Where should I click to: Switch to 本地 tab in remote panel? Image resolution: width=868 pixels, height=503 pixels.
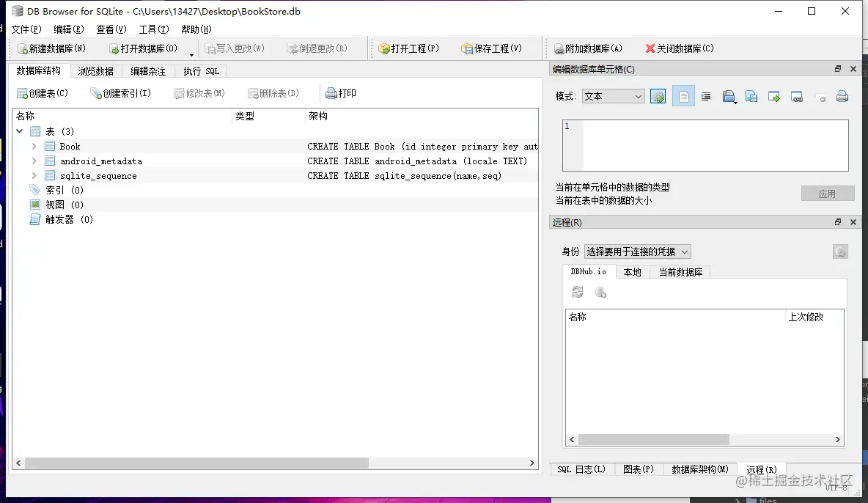tap(632, 272)
